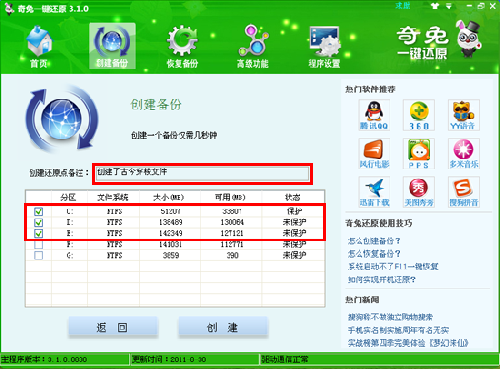Click the 返回 back button
The height and width of the screenshot is (369, 500).
(x=113, y=327)
